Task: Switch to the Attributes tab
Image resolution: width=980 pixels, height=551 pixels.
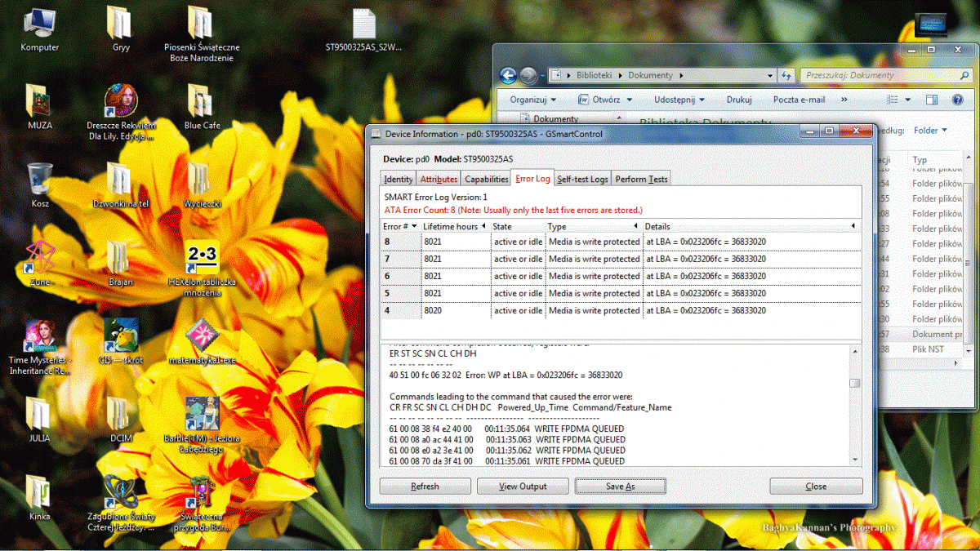Action: [439, 179]
